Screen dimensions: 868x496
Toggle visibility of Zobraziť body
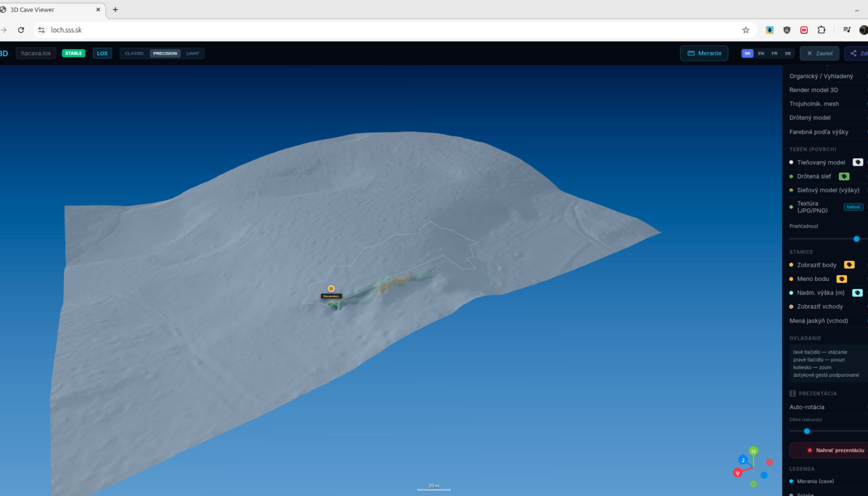click(x=849, y=264)
